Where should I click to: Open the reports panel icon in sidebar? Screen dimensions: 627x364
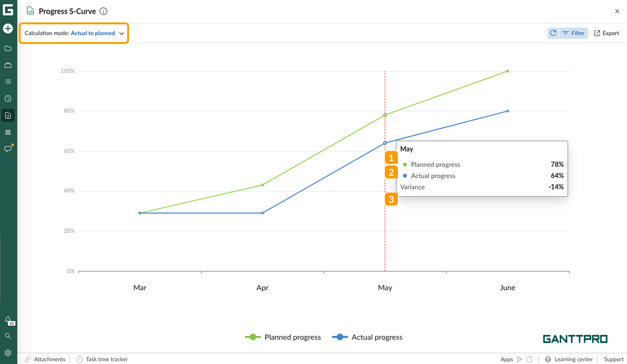(8, 115)
